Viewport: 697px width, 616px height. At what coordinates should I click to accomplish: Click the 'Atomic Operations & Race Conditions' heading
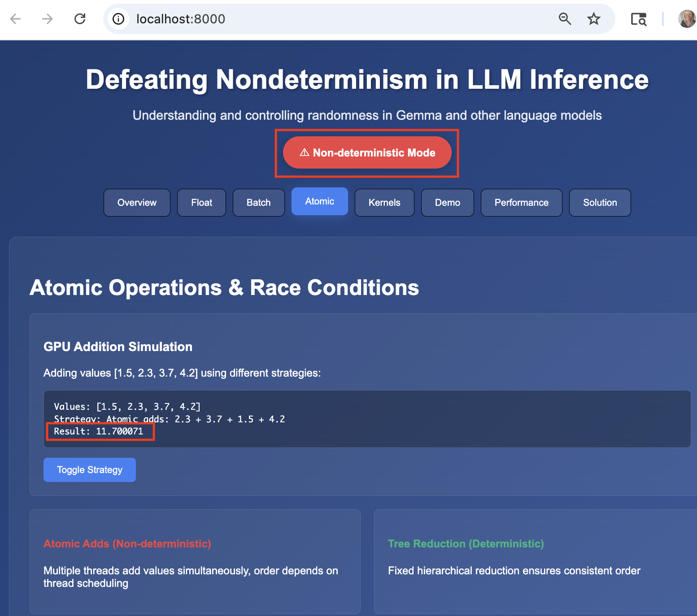[224, 287]
